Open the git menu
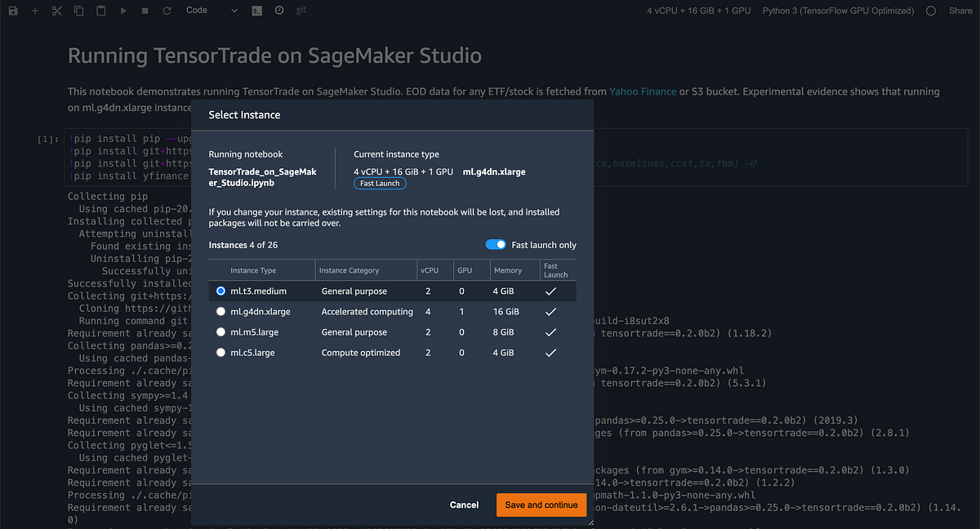The width and height of the screenshot is (980, 529). point(301,11)
